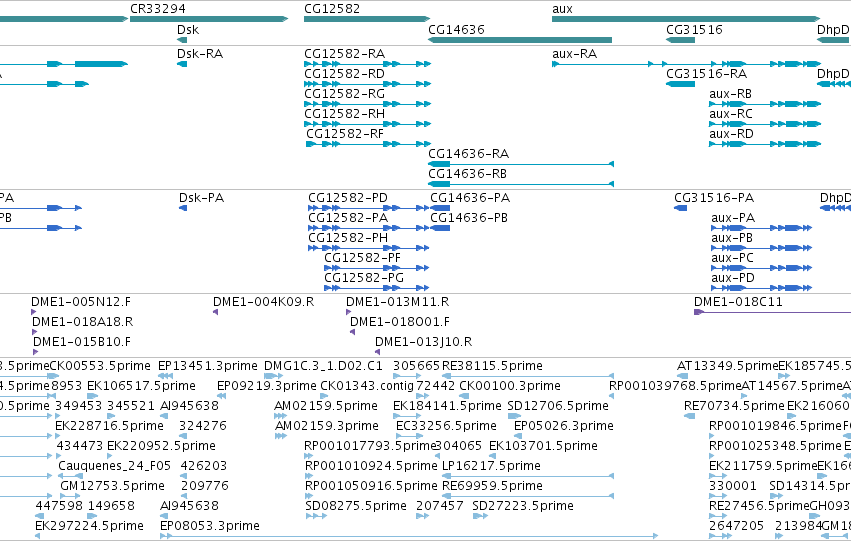Click the SD27223.5prime EST label
Image resolution: width=851 pixels, height=541 pixels.
523,507
